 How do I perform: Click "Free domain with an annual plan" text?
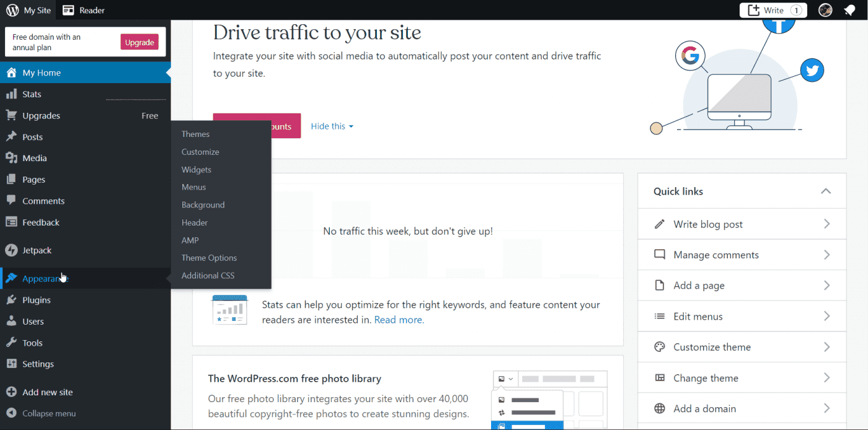46,42
